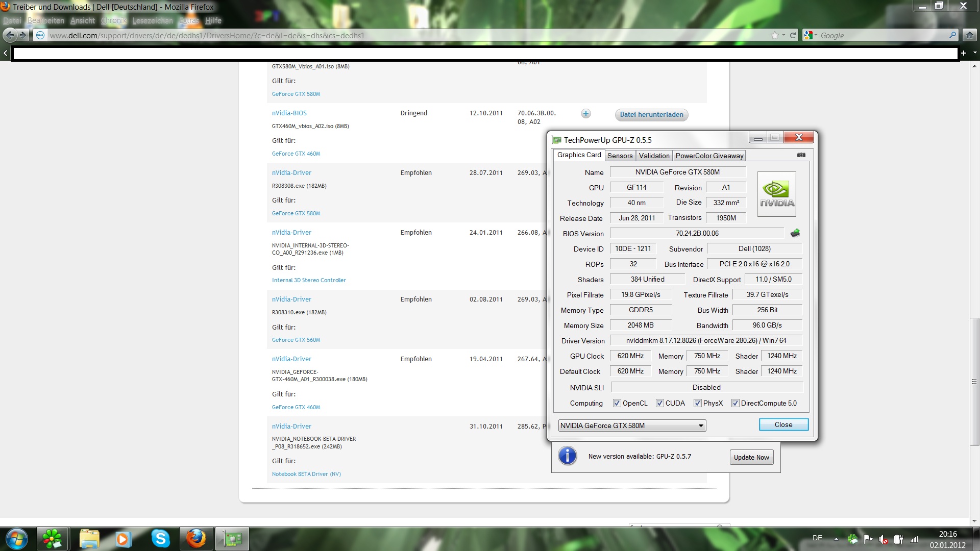This screenshot has width=980, height=551.
Task: Click the NVIDIA logo in GPU-Z
Action: pos(777,194)
